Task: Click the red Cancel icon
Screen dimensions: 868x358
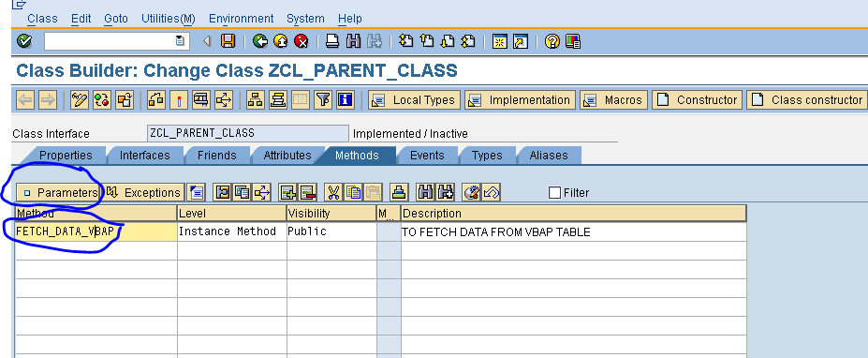Action: (x=302, y=41)
